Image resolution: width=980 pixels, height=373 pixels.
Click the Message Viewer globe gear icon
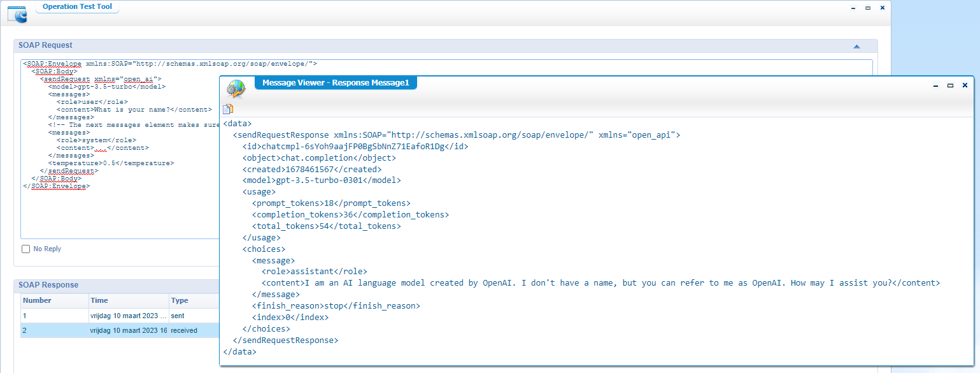236,88
